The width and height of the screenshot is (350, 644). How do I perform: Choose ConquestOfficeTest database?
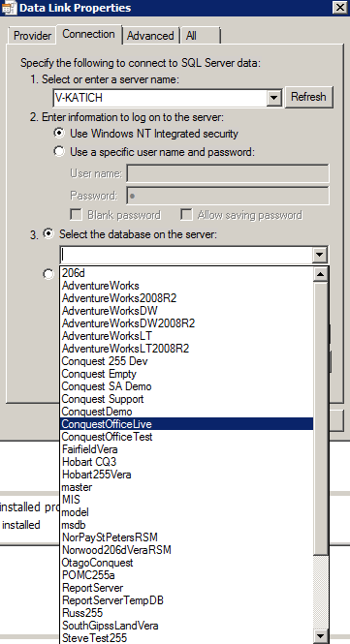[187, 437]
